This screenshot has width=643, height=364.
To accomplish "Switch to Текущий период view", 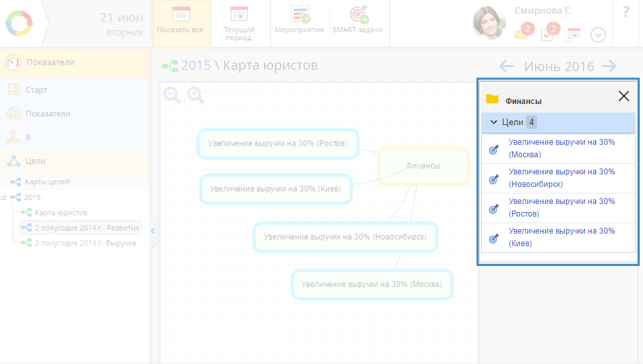I will pos(239,22).
